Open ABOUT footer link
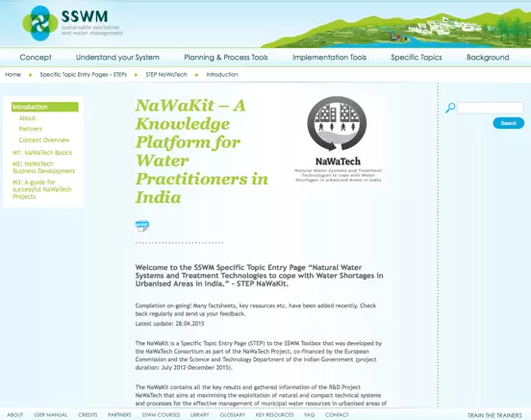Viewport: 531px width, 420px height. 15,415
